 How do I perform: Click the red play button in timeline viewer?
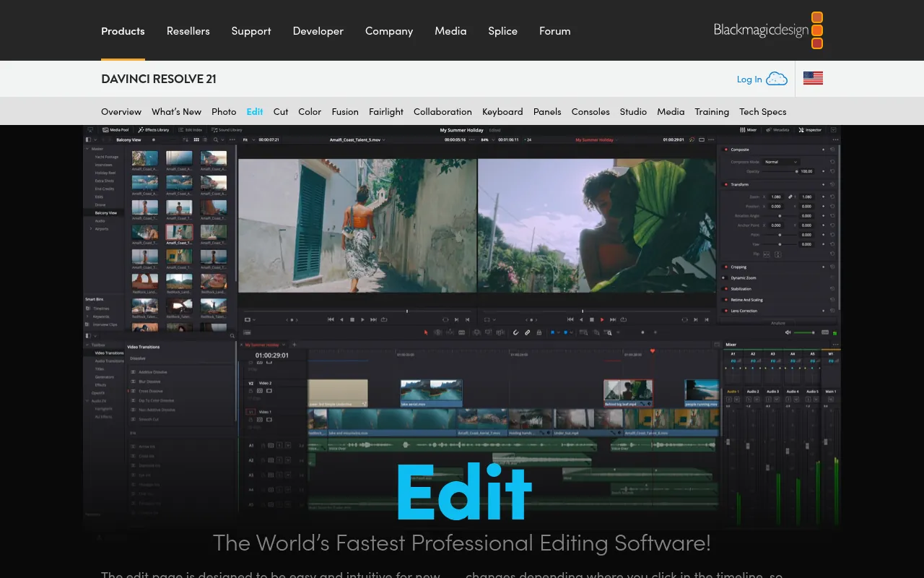point(602,319)
